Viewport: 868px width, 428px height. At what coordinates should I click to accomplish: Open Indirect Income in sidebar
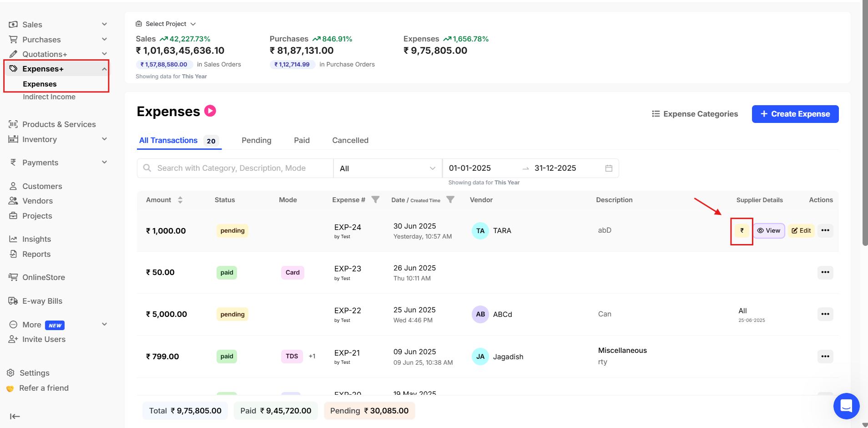(x=49, y=97)
